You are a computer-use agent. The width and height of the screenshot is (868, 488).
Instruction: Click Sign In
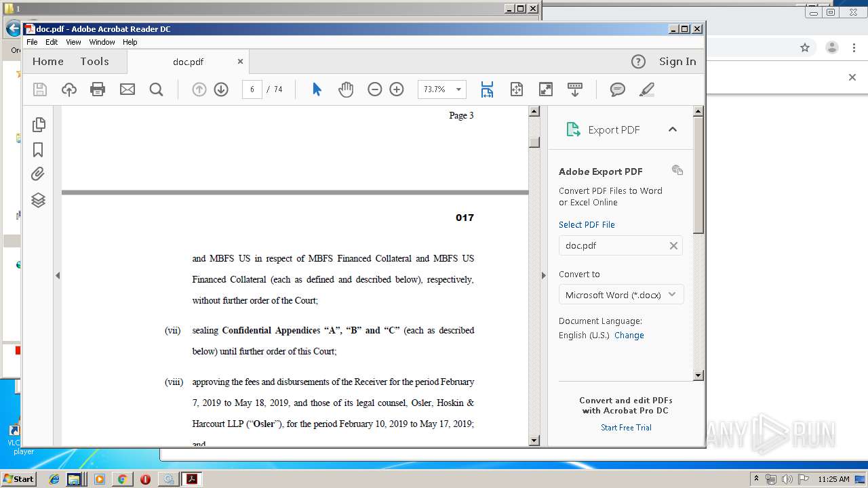(677, 62)
